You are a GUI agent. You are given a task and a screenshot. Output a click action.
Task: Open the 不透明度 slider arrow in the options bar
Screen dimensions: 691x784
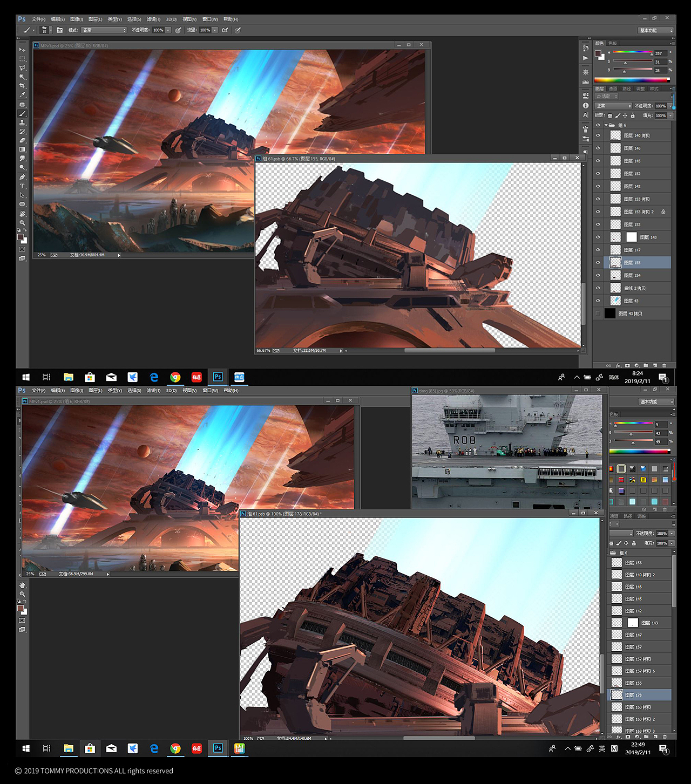(168, 30)
